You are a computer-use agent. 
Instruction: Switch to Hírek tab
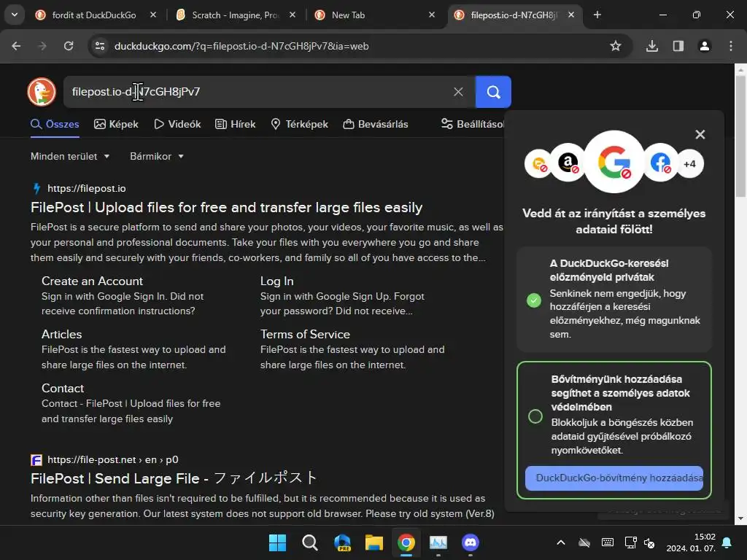tap(236, 124)
